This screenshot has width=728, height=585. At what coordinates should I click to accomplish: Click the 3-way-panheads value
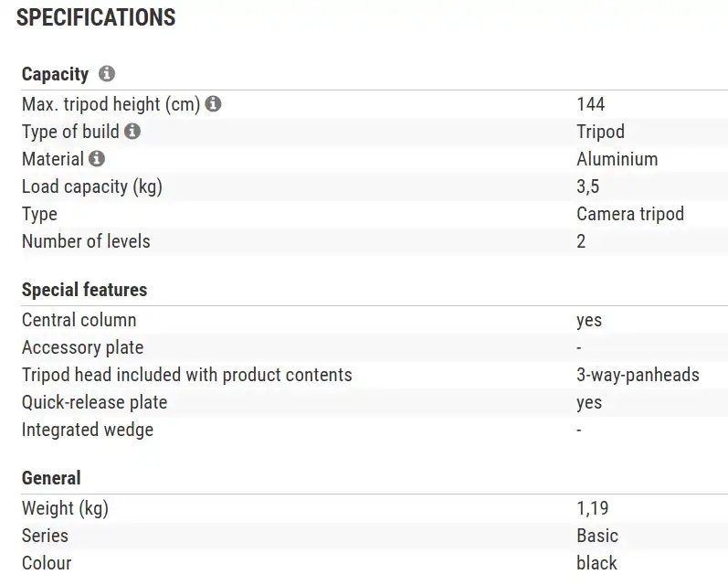tap(638, 375)
